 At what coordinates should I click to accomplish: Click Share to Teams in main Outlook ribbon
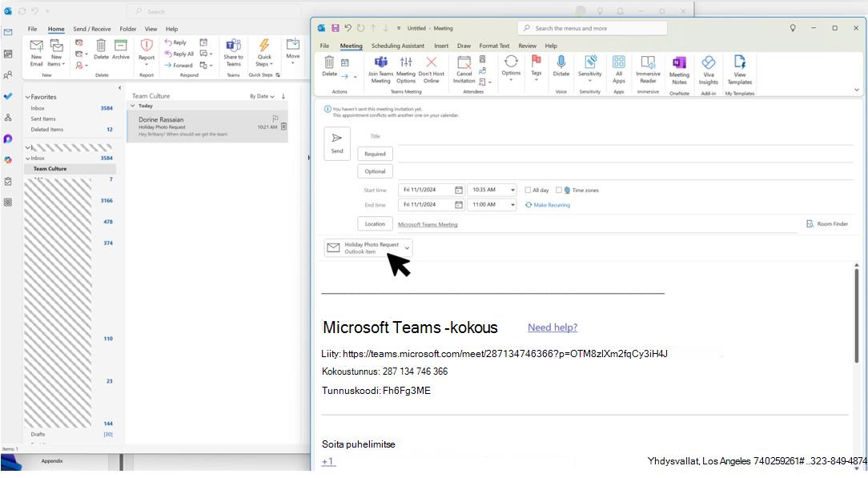coord(234,53)
